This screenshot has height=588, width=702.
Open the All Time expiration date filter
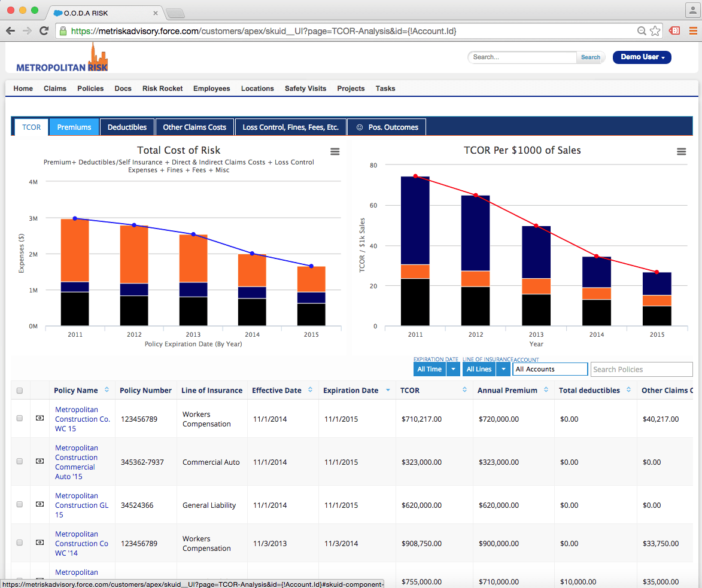(x=429, y=369)
